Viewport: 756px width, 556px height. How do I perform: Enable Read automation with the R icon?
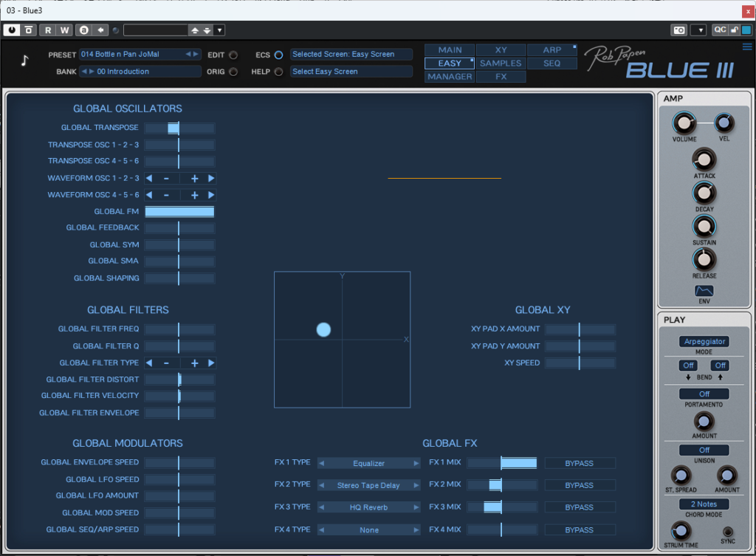(x=47, y=30)
